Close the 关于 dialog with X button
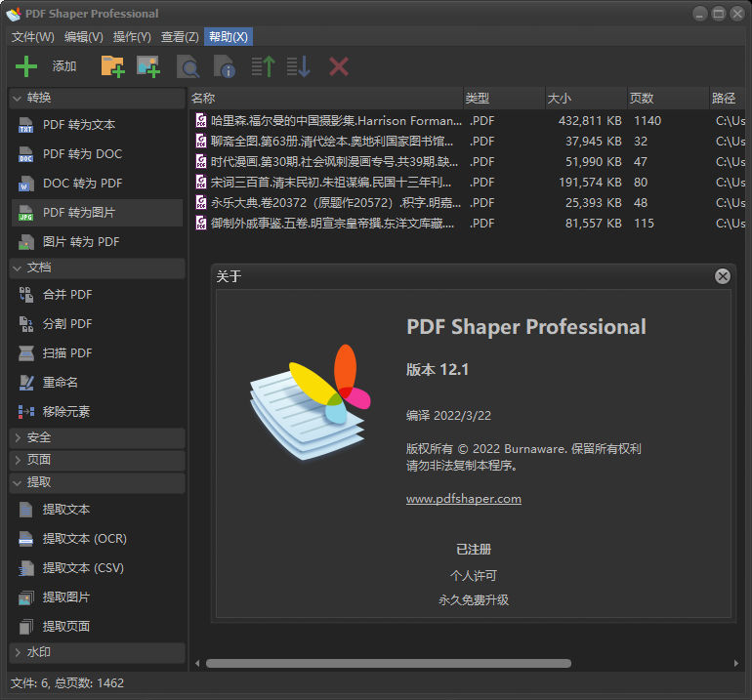752x700 pixels. [723, 276]
